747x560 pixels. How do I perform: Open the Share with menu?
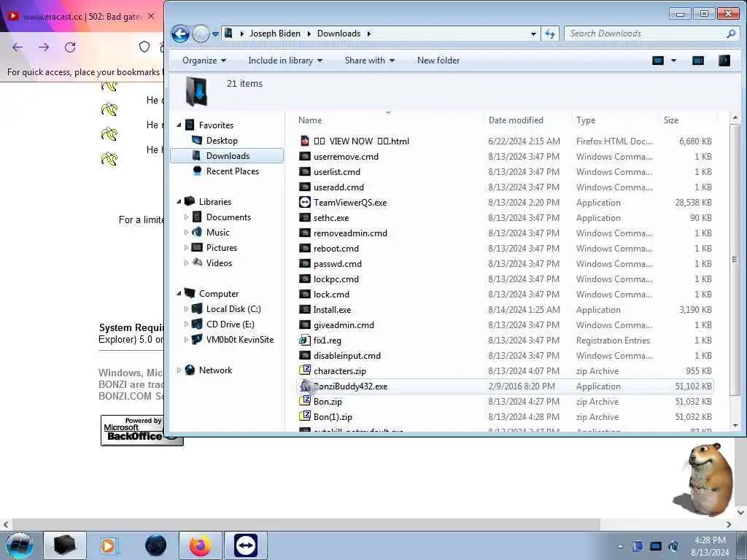point(369,61)
